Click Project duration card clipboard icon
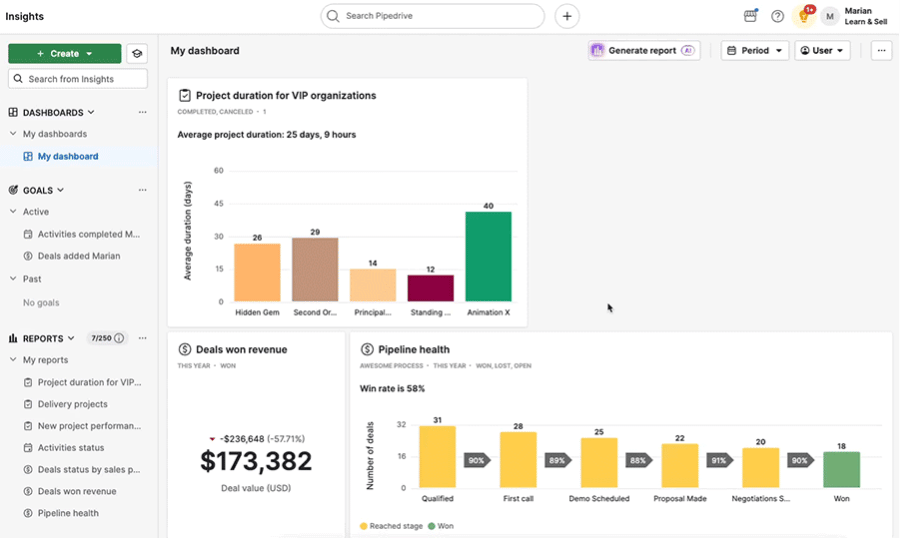The height and width of the screenshot is (538, 900). [185, 95]
